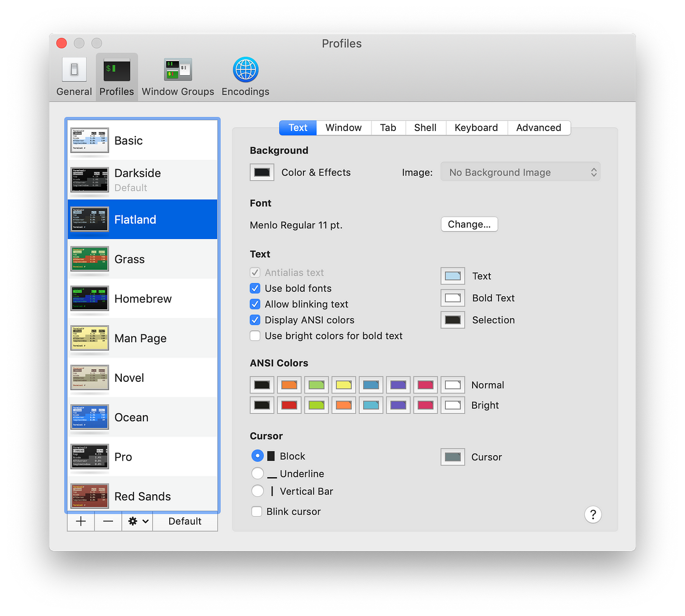Viewport: 685px width, 616px height.
Task: Toggle Use bold fonts checkbox
Action: pyautogui.click(x=255, y=288)
